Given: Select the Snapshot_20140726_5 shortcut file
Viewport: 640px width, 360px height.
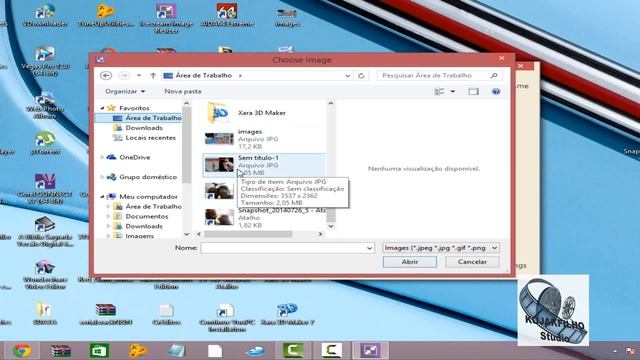Looking at the screenshot, I should (264, 217).
